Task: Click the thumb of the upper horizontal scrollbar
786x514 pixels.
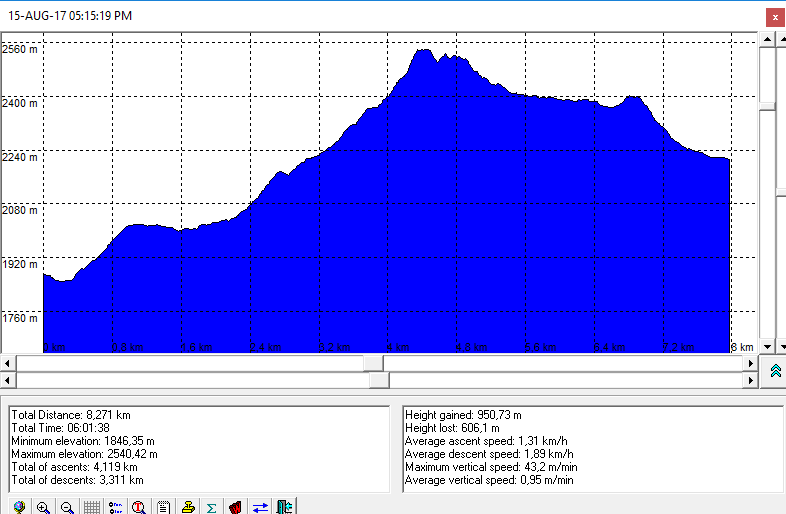Action: [x=372, y=363]
